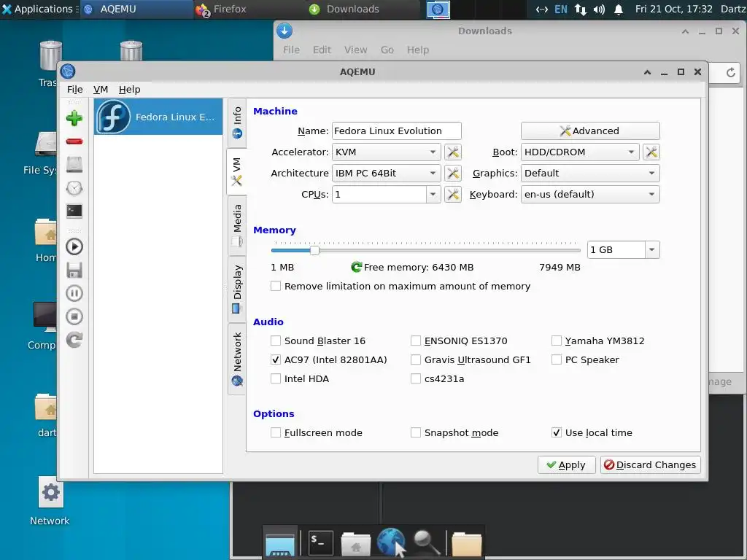Check the PC Speaker box

click(x=556, y=359)
